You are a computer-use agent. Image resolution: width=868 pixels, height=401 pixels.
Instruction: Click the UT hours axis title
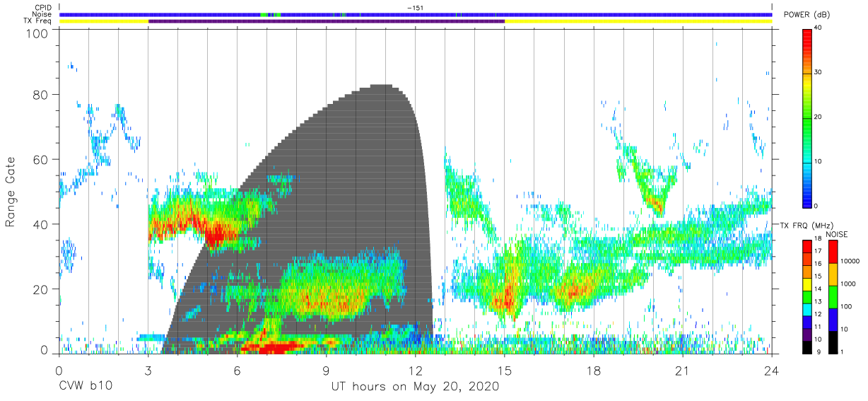tap(415, 388)
